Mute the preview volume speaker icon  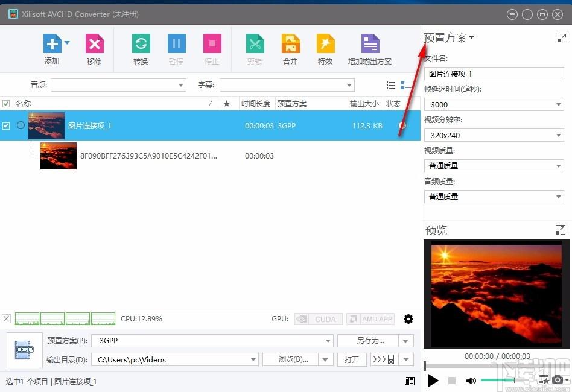coord(471,381)
